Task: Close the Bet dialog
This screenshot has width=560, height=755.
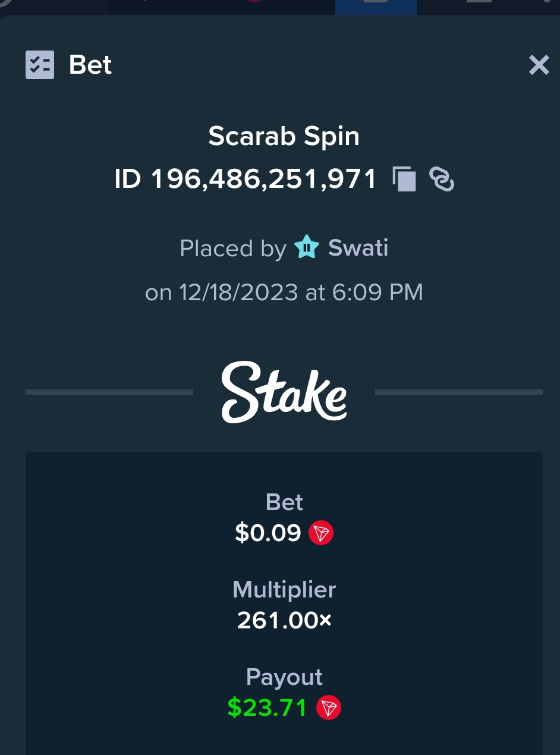Action: [539, 65]
